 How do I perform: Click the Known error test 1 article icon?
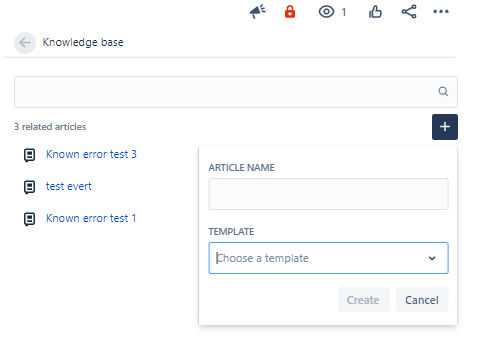29,219
